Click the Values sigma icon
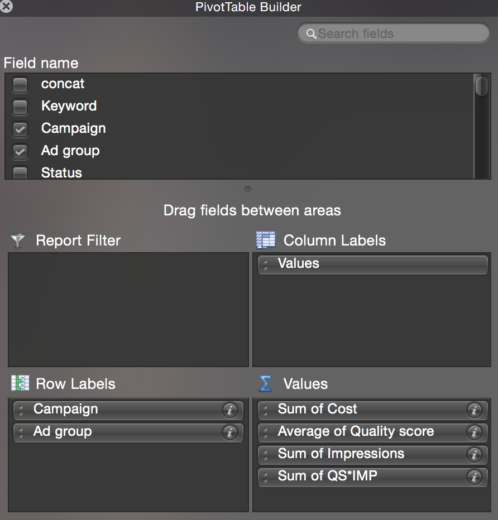 coord(266,383)
